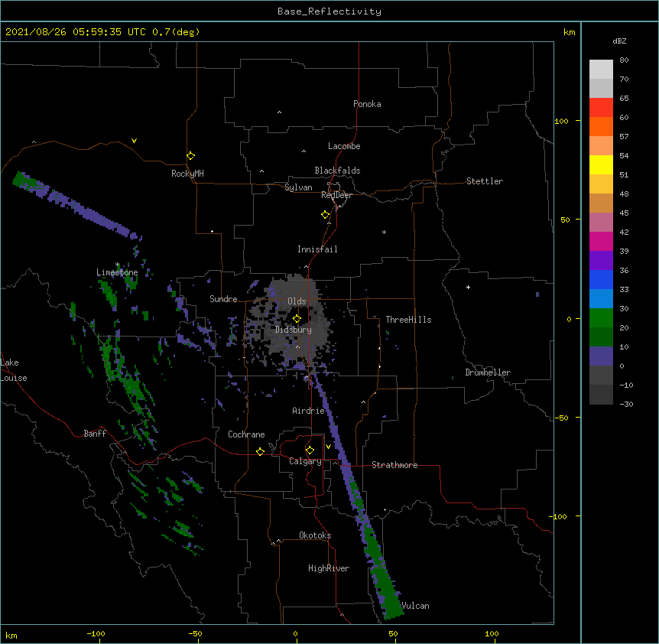Select the green 20-30 dBZ legend swatch
The width and height of the screenshot is (659, 644).
601,318
